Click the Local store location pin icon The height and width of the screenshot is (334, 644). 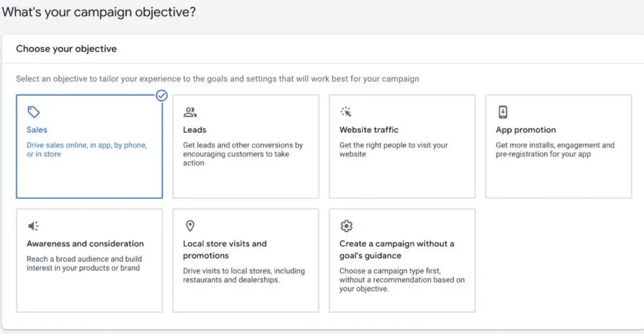[190, 226]
